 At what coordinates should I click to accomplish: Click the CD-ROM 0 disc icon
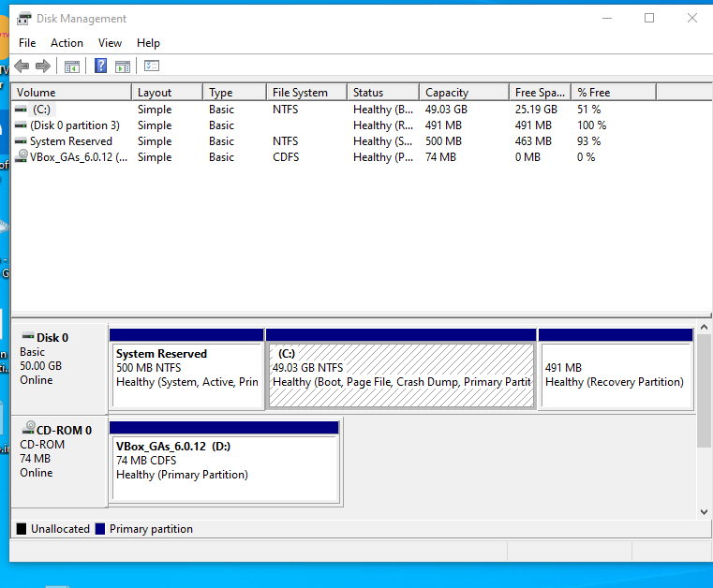(x=29, y=428)
